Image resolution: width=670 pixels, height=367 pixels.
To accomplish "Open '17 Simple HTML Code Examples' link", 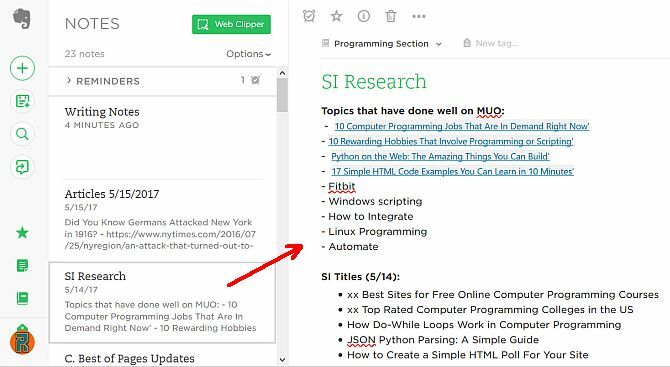I will click(x=453, y=171).
